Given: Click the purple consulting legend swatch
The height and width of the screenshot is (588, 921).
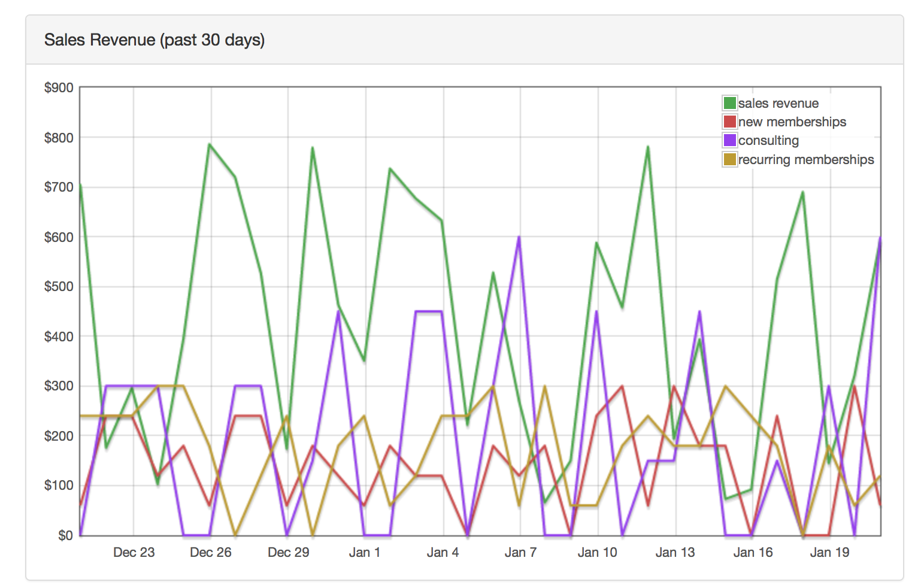Looking at the screenshot, I should [x=729, y=140].
